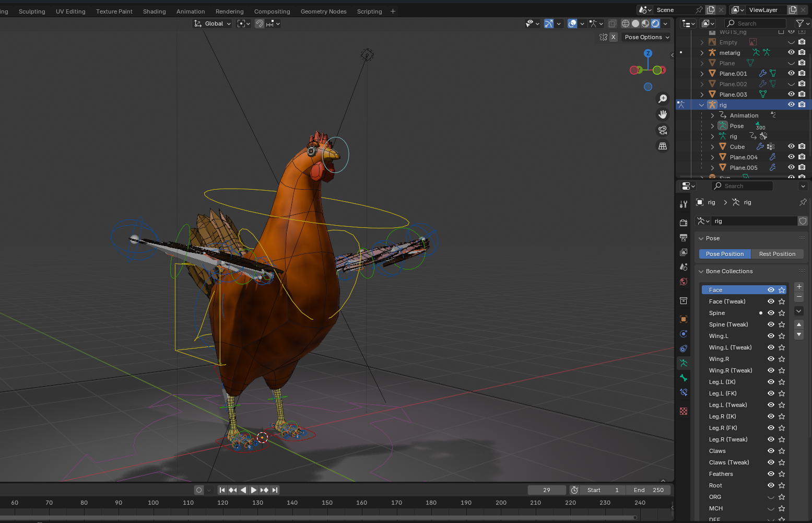The width and height of the screenshot is (812, 523).
Task: Open the Bone properties tab
Action: 683,378
